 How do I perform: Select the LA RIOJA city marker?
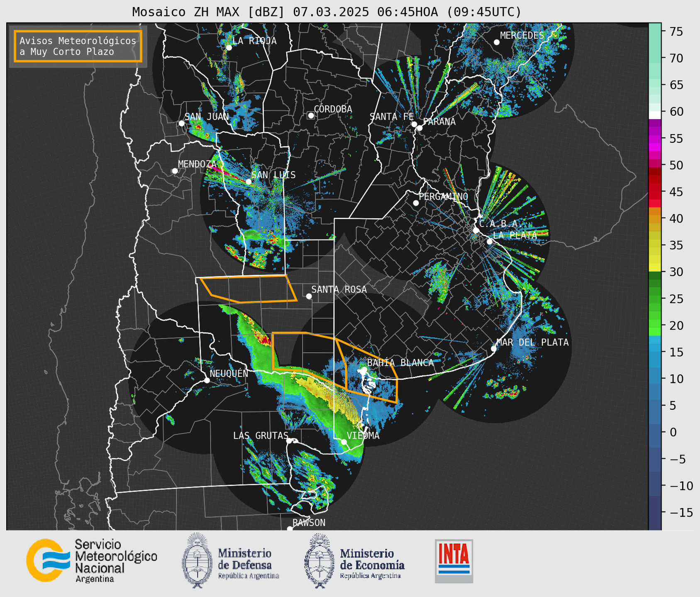tap(229, 47)
